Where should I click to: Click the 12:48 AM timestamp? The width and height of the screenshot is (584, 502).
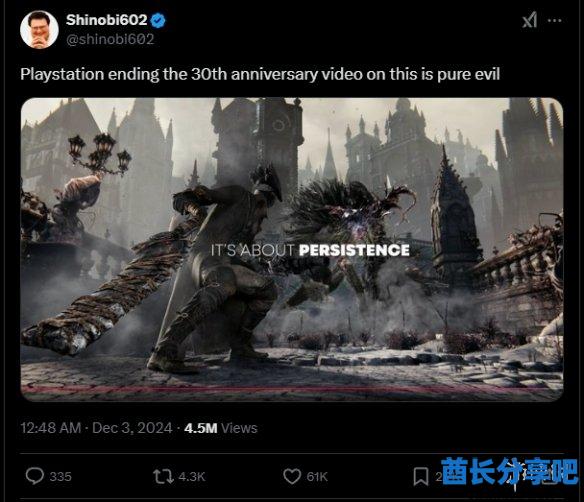(x=51, y=428)
